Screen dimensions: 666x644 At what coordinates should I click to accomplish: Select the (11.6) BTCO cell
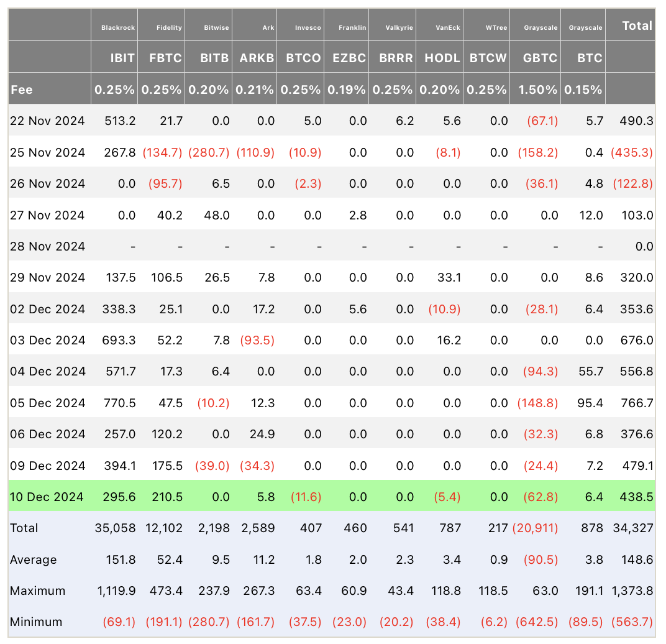tap(306, 497)
